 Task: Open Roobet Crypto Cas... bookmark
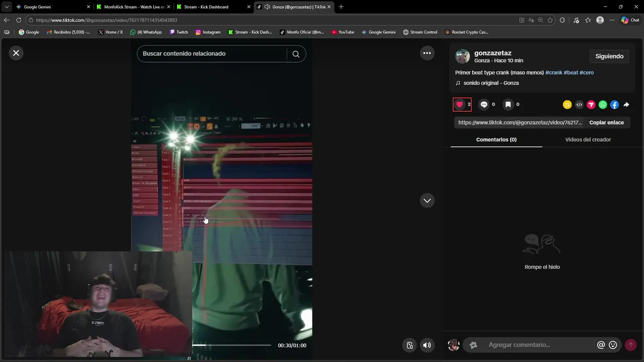click(466, 32)
